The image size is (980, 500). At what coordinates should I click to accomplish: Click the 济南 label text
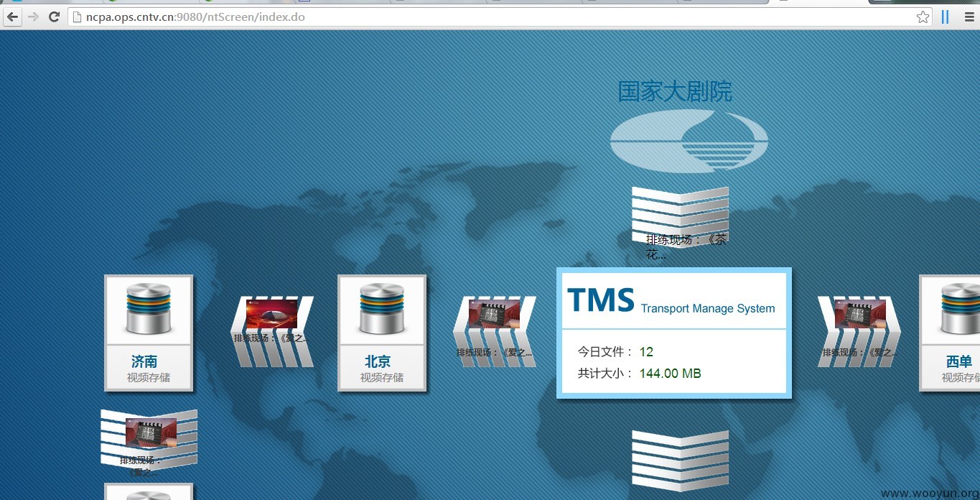pyautogui.click(x=144, y=361)
